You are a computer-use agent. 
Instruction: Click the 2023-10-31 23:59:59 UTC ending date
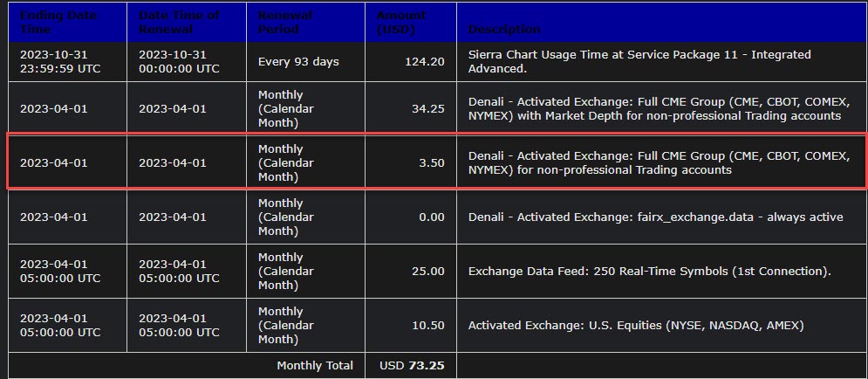[x=58, y=61]
